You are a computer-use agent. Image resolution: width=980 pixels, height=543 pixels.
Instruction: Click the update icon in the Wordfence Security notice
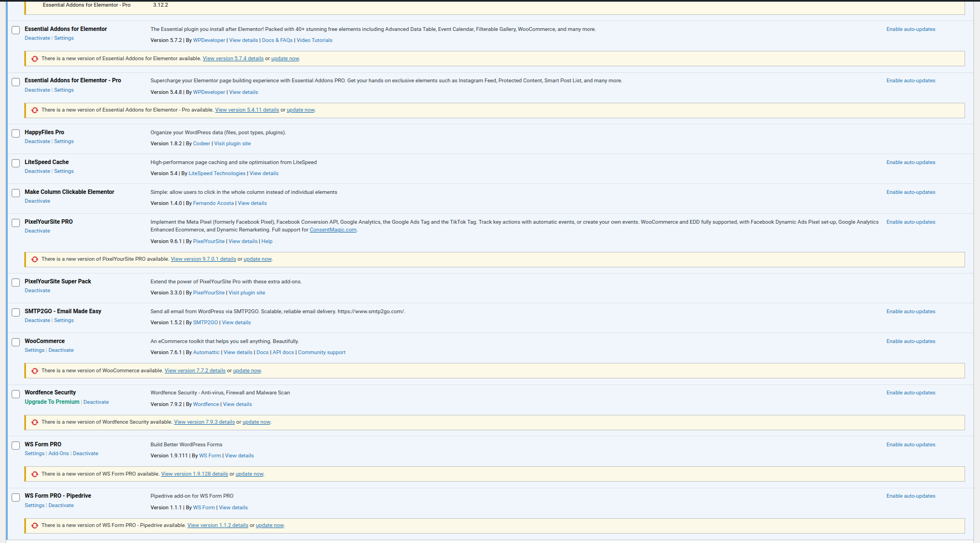(x=35, y=422)
